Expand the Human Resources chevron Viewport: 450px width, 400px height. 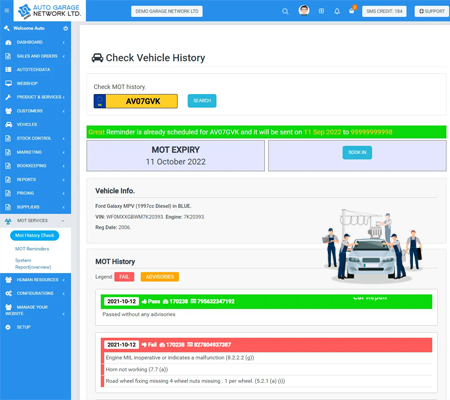[x=63, y=280]
